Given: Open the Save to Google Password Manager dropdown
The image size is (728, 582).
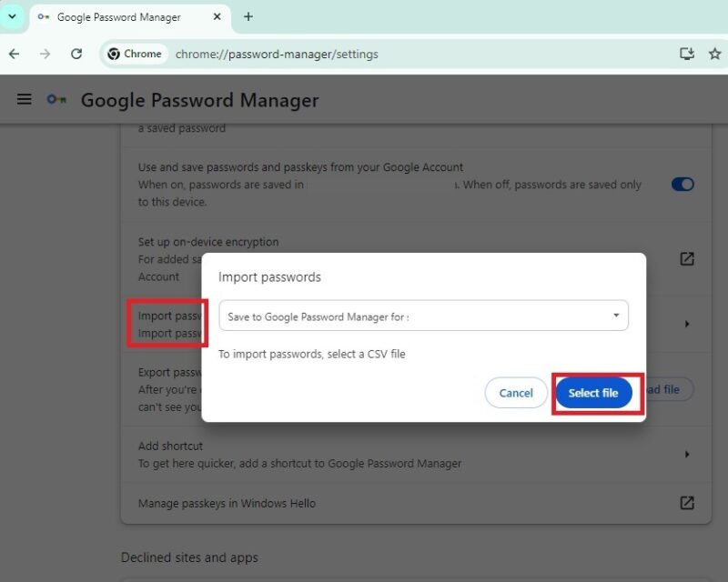Looking at the screenshot, I should [x=423, y=316].
